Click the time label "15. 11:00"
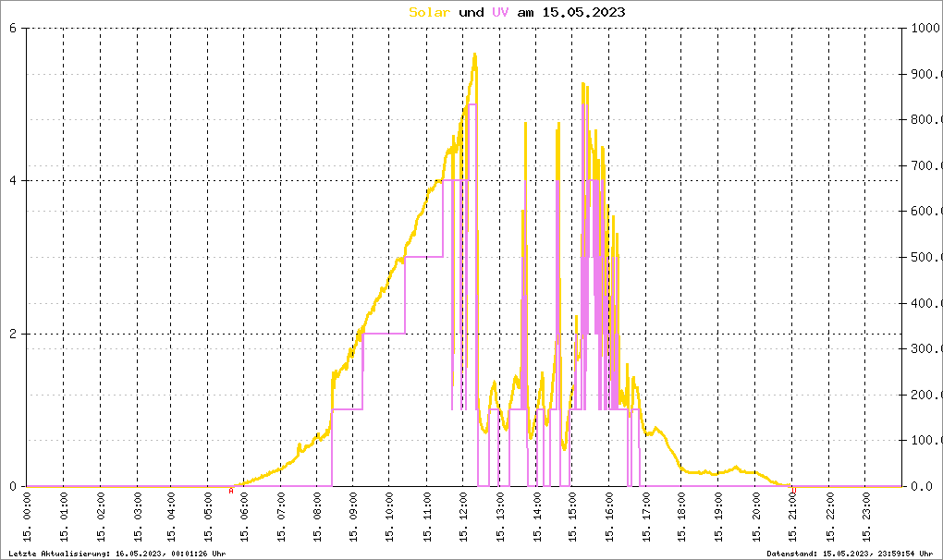The image size is (943, 560). [426, 517]
